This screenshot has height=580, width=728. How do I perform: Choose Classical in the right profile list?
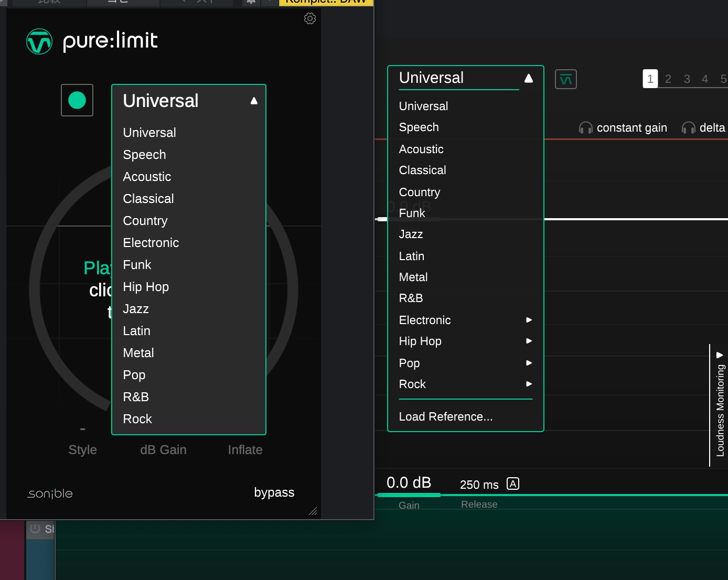[x=422, y=170]
